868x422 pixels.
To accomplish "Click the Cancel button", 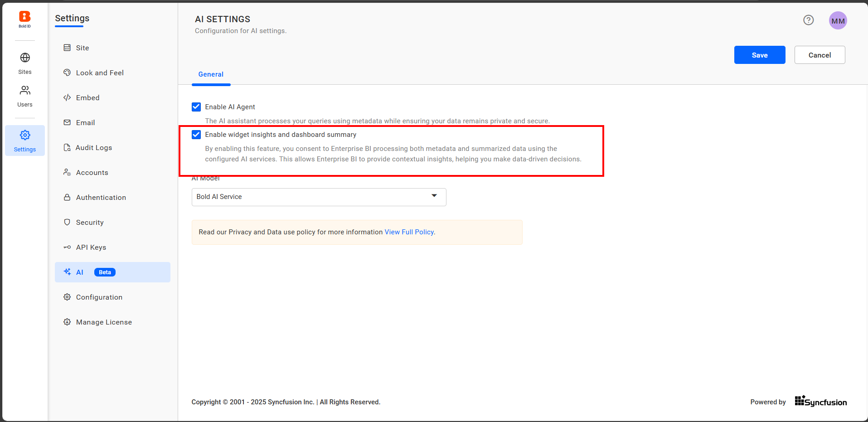I will click(819, 55).
